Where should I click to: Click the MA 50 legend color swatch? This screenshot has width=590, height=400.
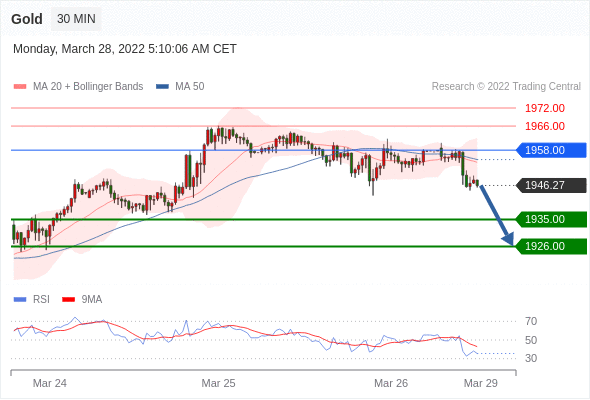(162, 87)
